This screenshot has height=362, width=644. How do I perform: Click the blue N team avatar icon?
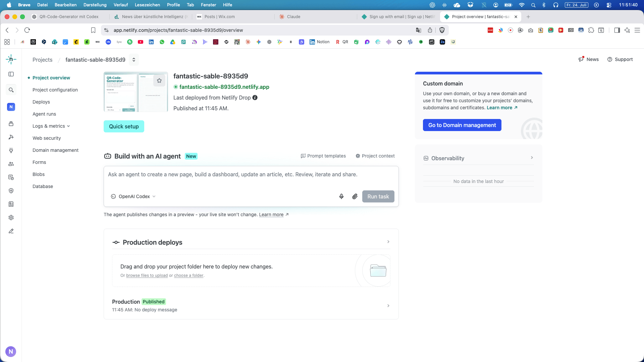[x=11, y=107]
